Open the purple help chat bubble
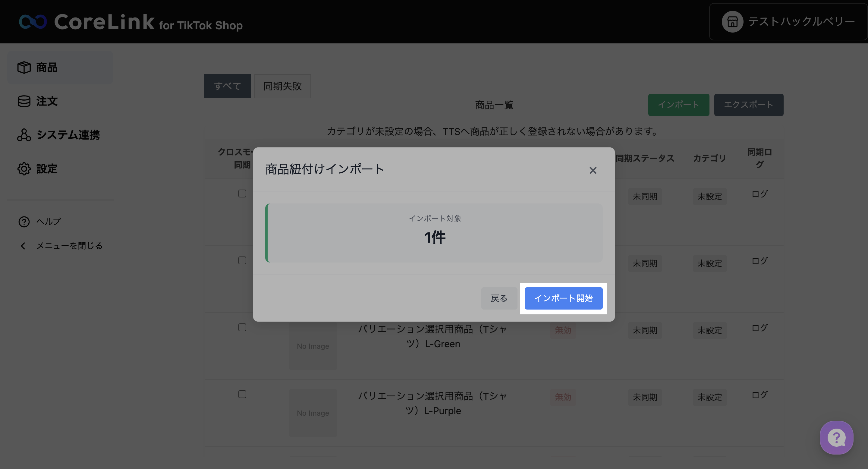The width and height of the screenshot is (868, 469). pos(836,437)
